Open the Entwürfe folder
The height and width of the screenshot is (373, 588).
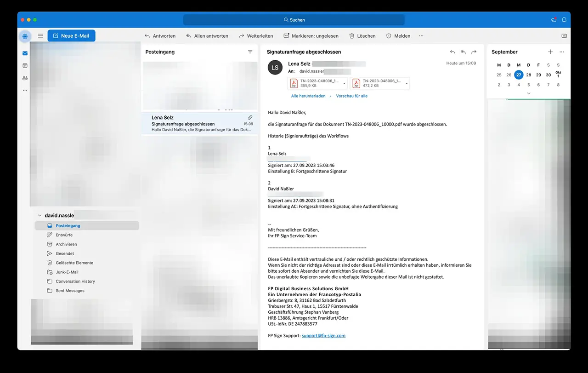click(64, 235)
